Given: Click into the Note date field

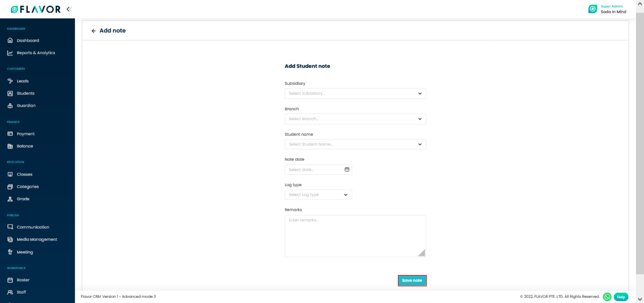Looking at the screenshot, I should point(318,170).
